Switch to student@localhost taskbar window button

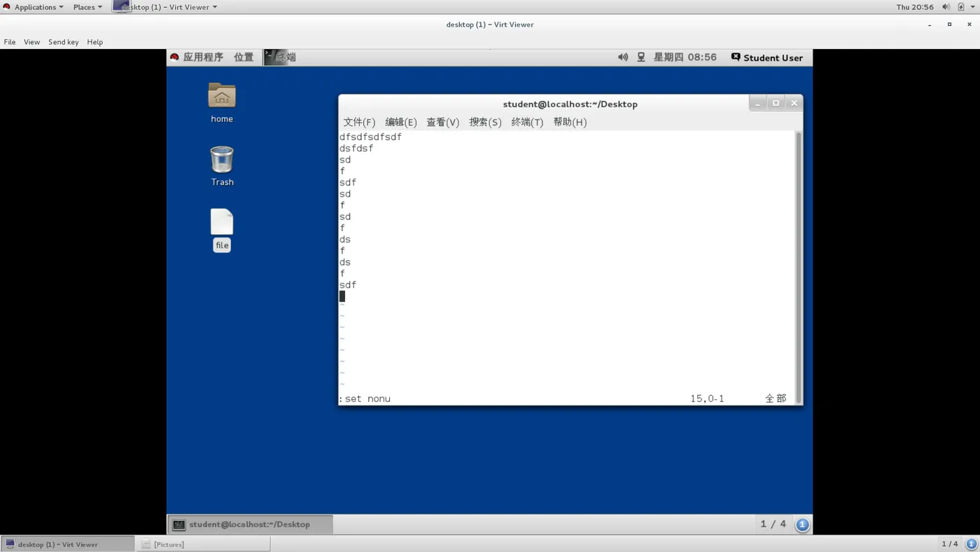click(x=250, y=524)
